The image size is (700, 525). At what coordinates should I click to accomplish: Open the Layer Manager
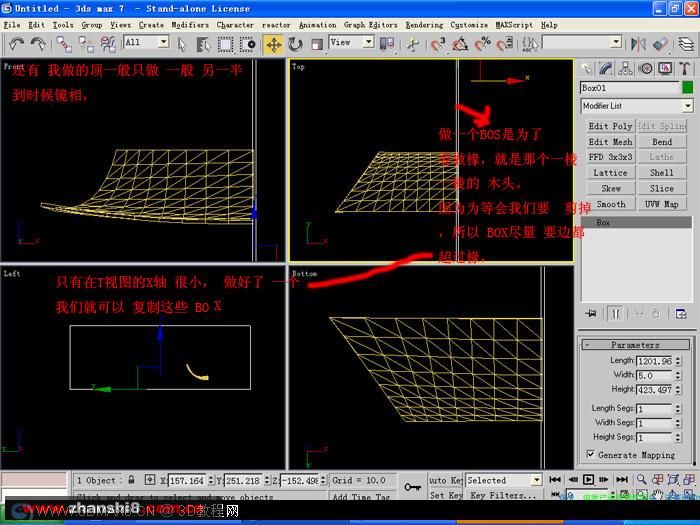coord(686,44)
